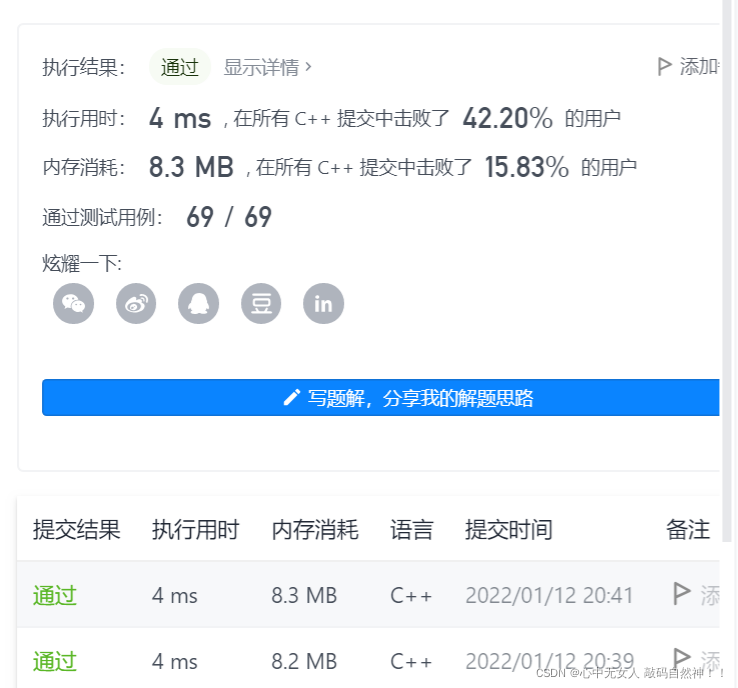Click the 提交时间 column header
Screen dimensions: 738x688
[509, 529]
